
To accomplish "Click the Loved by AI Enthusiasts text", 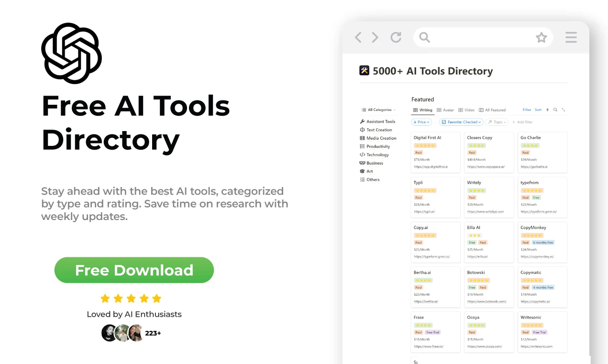I will click(x=134, y=314).
